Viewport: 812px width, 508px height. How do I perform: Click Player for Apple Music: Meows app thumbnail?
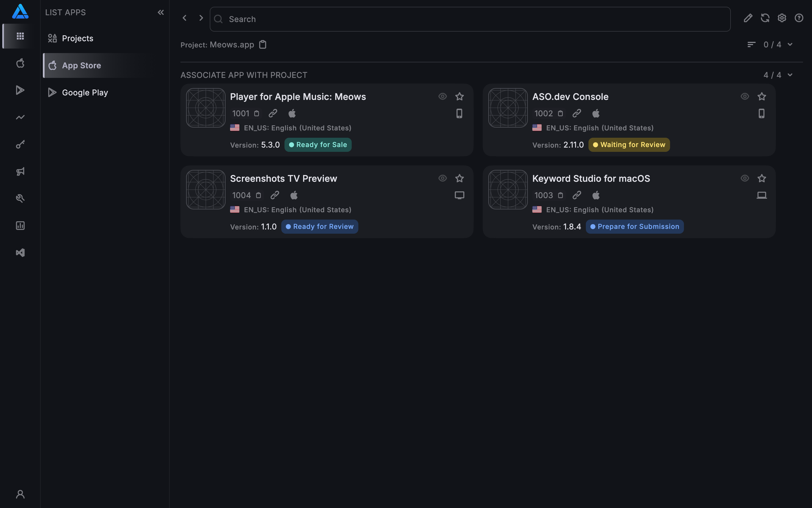coord(206,108)
